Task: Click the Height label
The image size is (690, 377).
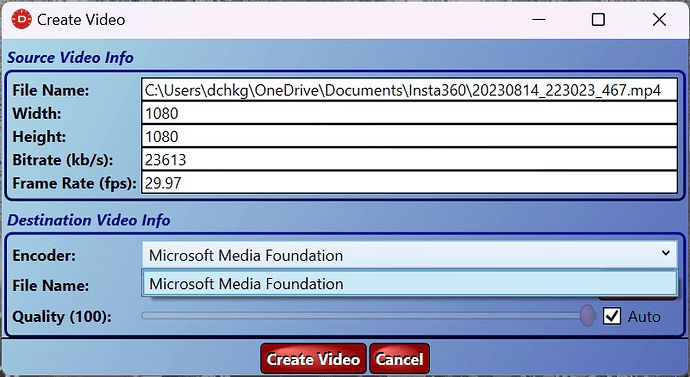Action: [x=39, y=137]
